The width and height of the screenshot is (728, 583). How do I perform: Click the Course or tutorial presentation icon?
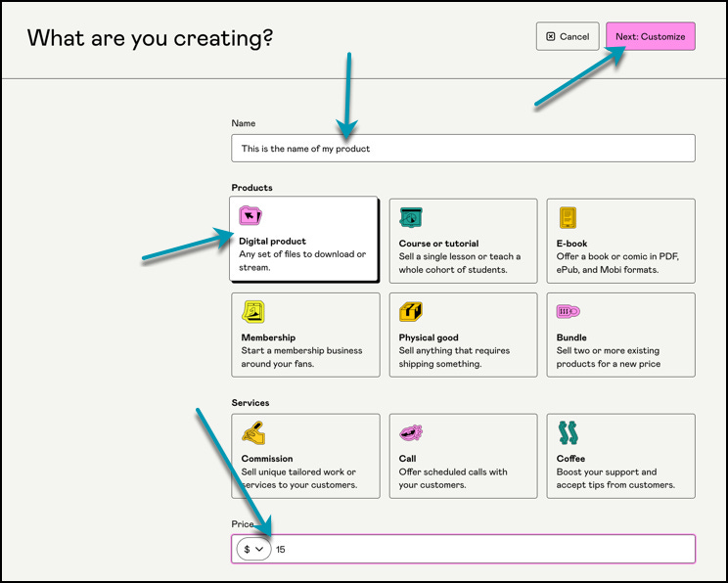411,218
